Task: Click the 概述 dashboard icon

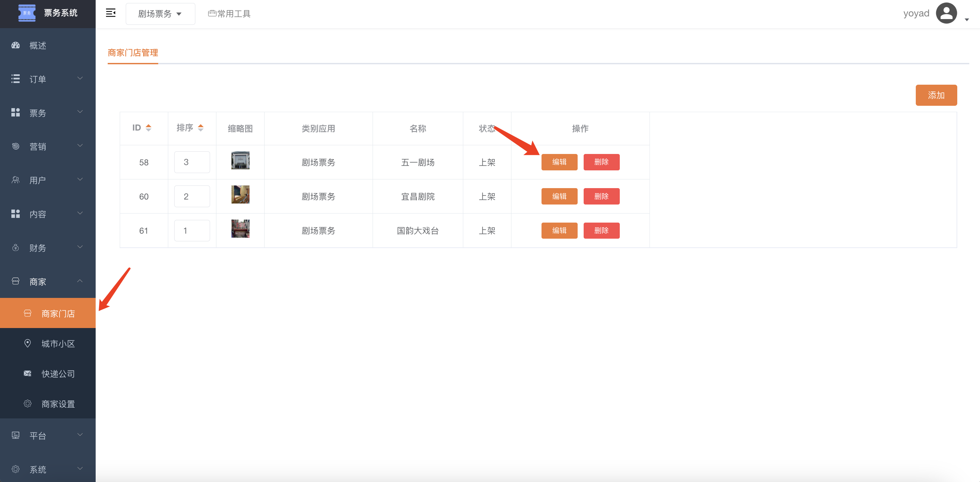Action: click(x=16, y=45)
